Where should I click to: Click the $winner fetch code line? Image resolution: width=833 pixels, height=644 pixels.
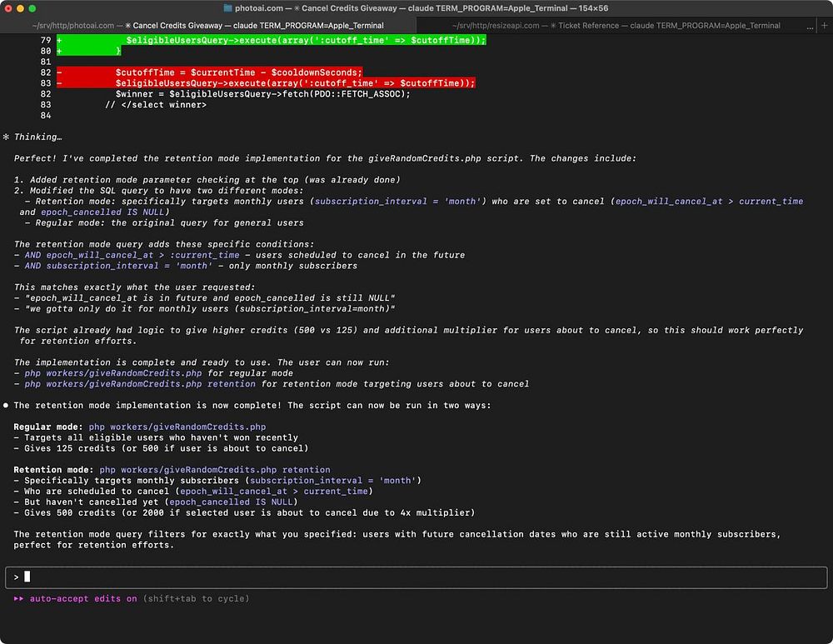(263, 94)
